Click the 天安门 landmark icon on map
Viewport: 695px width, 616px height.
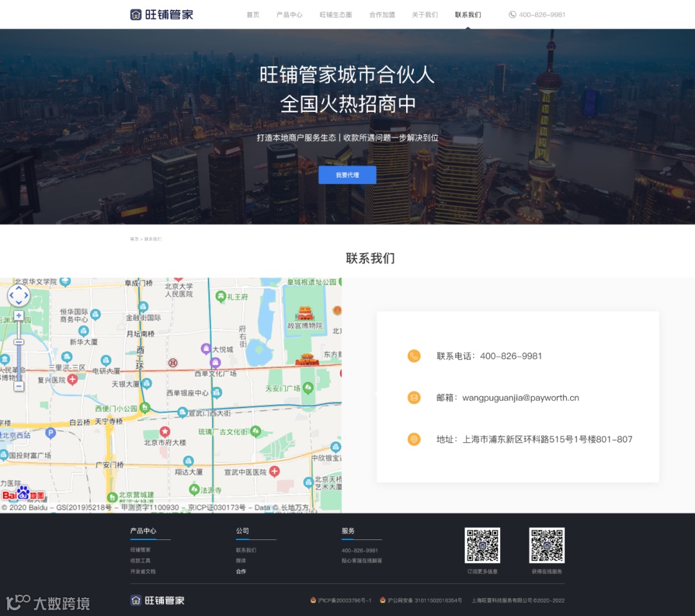coord(307,359)
